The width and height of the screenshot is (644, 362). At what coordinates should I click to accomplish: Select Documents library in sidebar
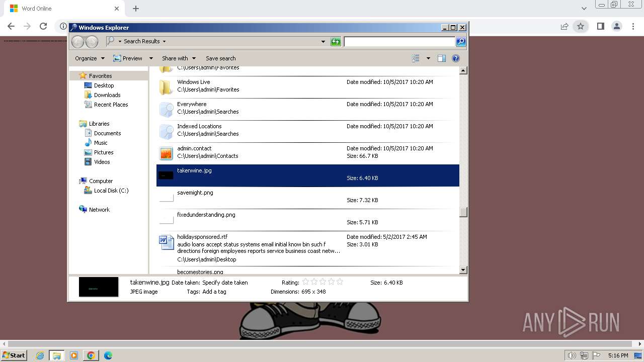(x=107, y=133)
